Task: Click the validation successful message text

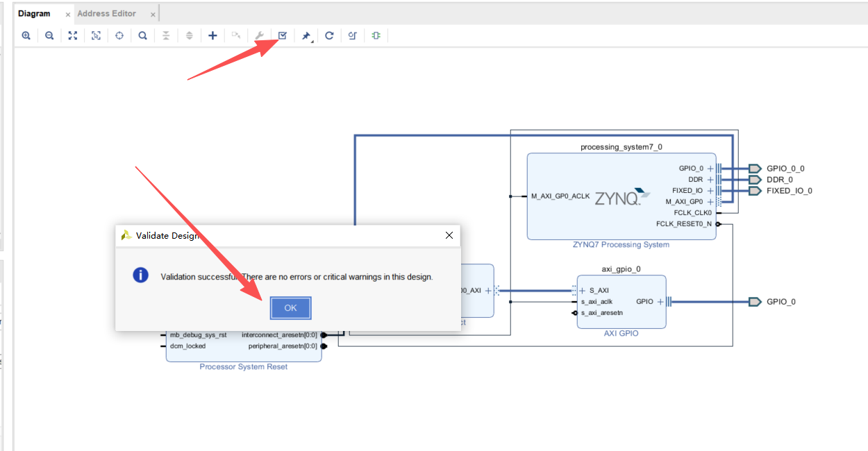Action: (297, 277)
